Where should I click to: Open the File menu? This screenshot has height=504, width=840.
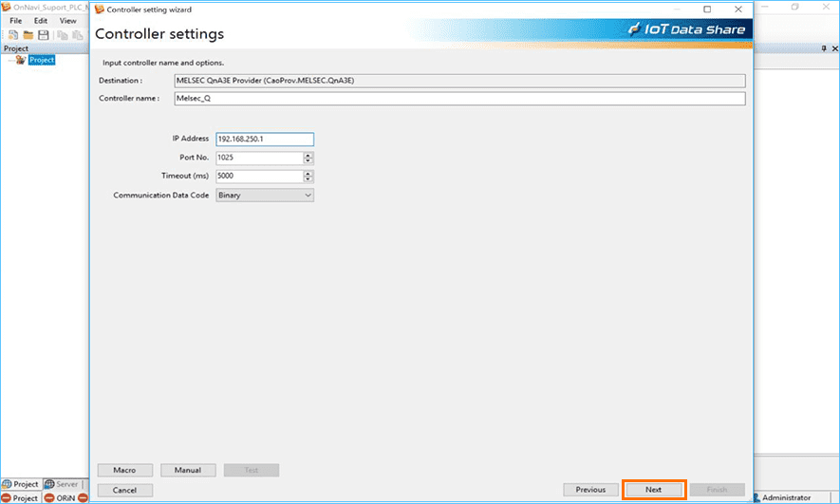pos(16,20)
